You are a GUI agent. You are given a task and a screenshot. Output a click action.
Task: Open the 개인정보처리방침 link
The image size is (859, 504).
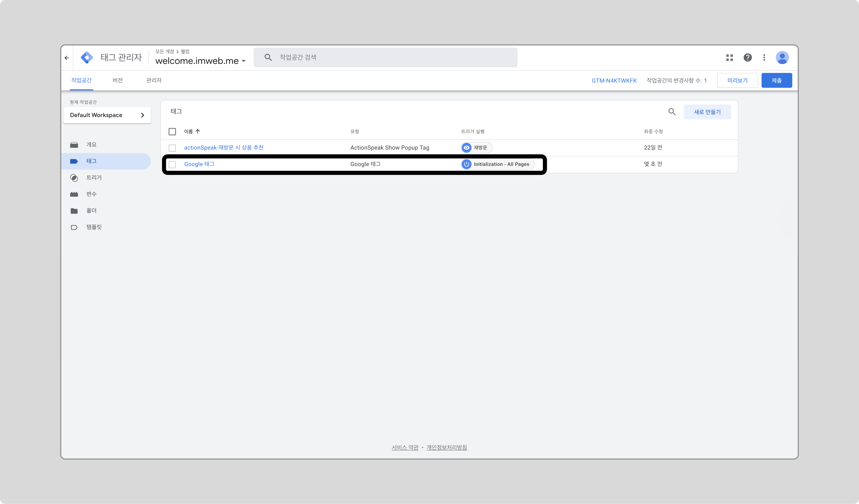[x=447, y=448]
